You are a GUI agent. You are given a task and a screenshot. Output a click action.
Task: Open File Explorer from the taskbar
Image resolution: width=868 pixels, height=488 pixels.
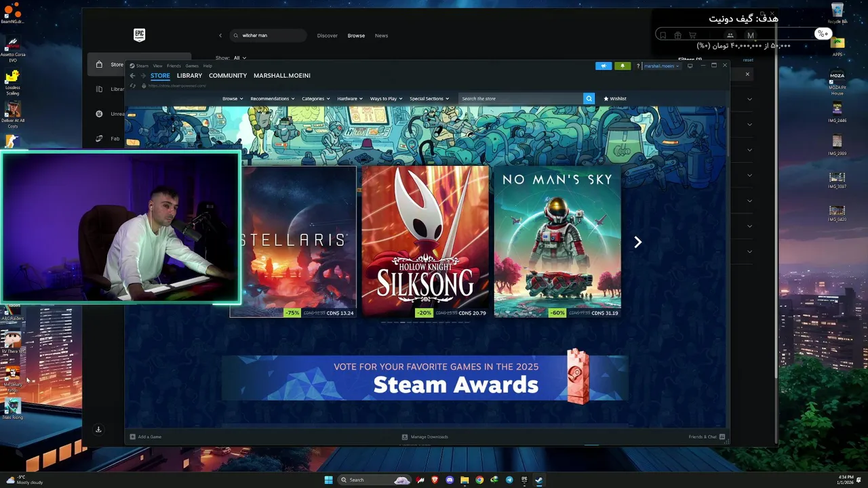(x=465, y=480)
